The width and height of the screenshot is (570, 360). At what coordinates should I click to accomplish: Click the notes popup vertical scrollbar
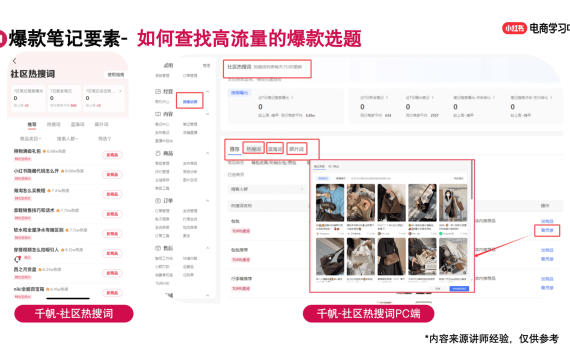[472, 180]
